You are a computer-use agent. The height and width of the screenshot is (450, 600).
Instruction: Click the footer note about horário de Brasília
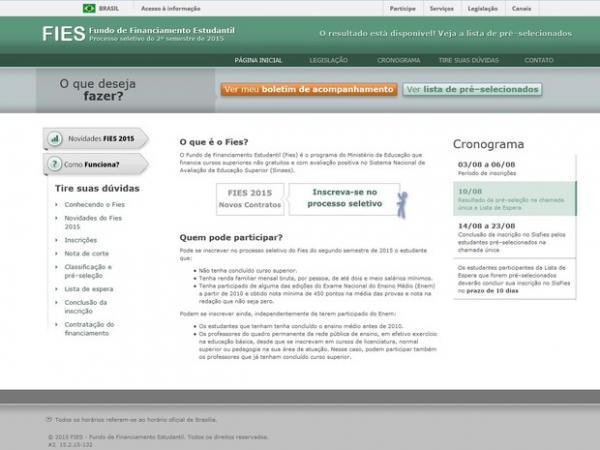[136, 420]
